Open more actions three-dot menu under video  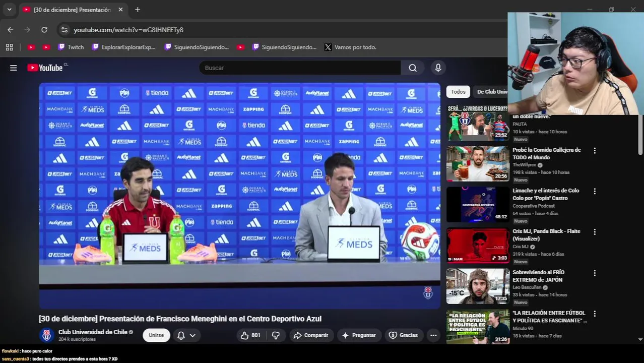(x=433, y=335)
